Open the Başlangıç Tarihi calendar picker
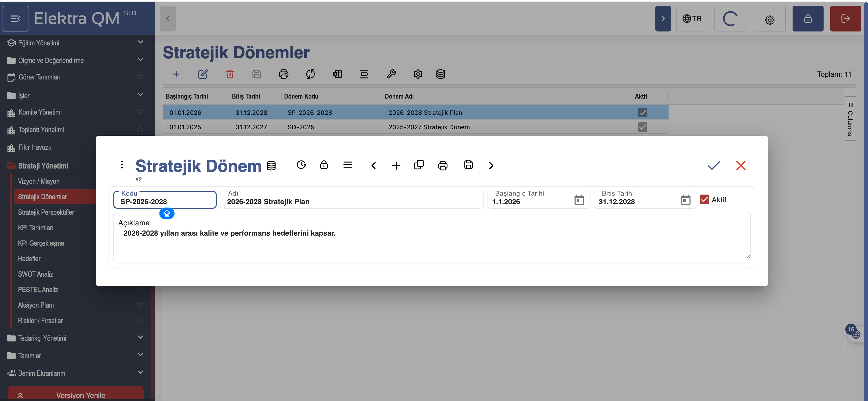Viewport: 868px width, 401px height. [x=579, y=200]
